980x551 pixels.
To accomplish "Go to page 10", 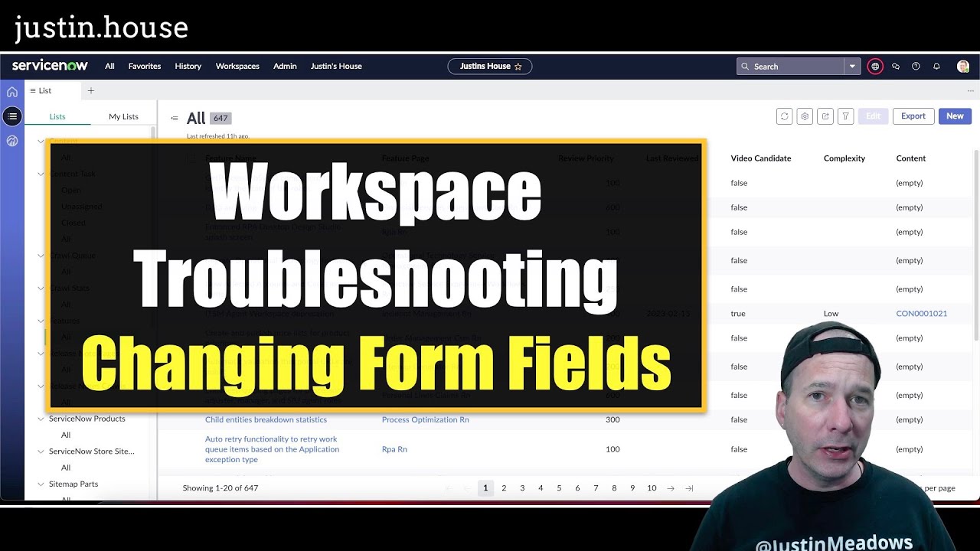I will point(652,488).
